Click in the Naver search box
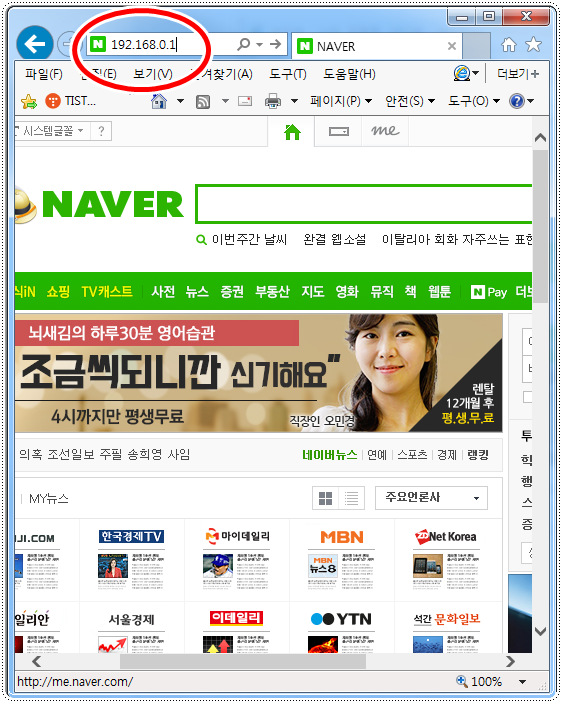 tap(364, 204)
